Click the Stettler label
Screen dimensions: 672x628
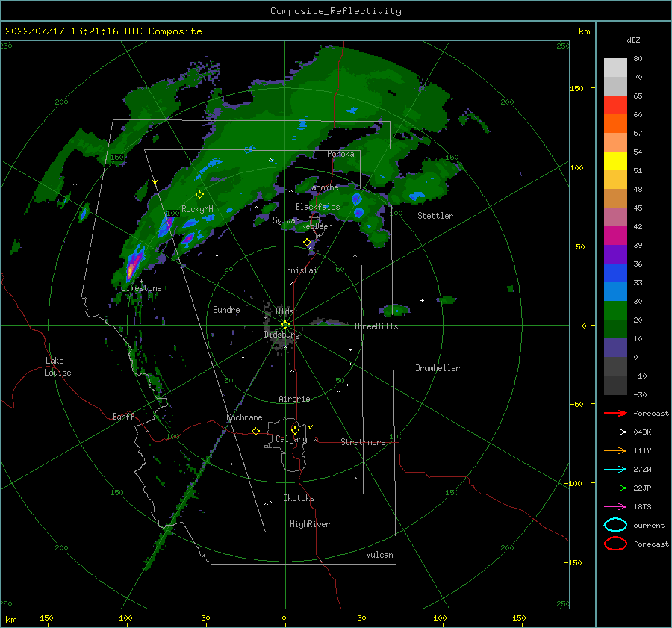pyautogui.click(x=435, y=216)
